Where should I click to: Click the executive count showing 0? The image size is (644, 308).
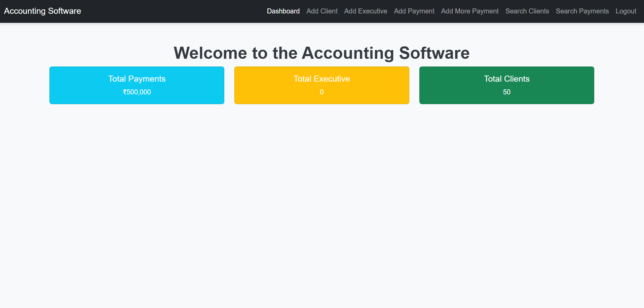[x=321, y=92]
